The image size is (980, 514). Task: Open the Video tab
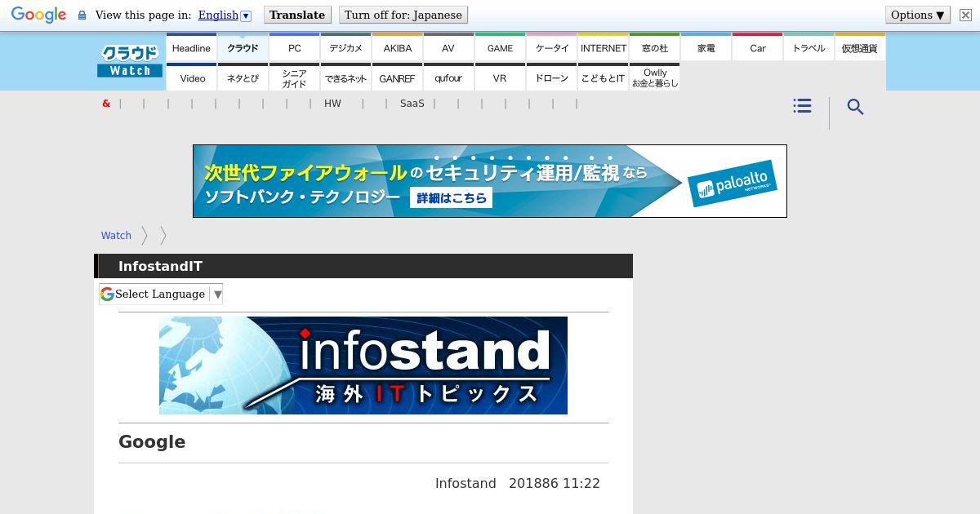tap(191, 78)
